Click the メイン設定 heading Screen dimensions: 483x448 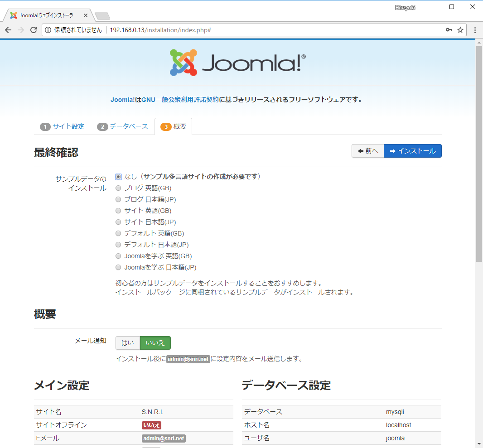[x=62, y=385]
